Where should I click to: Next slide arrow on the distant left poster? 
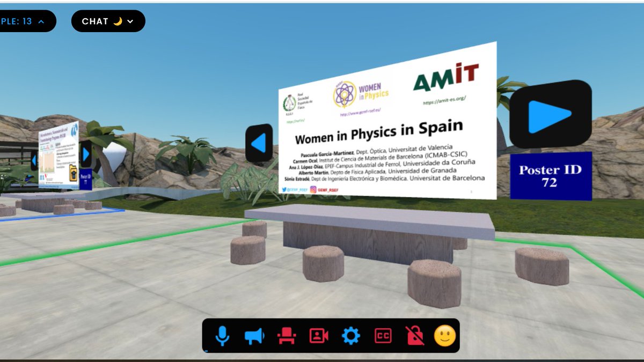(x=86, y=153)
